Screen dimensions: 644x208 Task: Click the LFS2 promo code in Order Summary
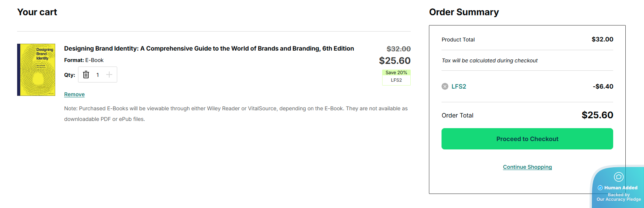pos(459,86)
